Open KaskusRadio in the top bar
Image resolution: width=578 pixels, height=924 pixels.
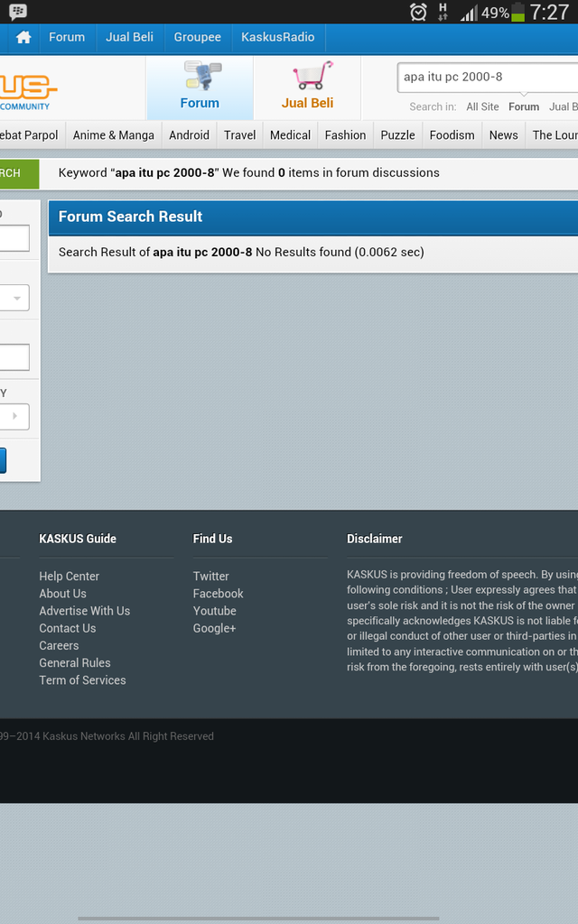point(278,37)
